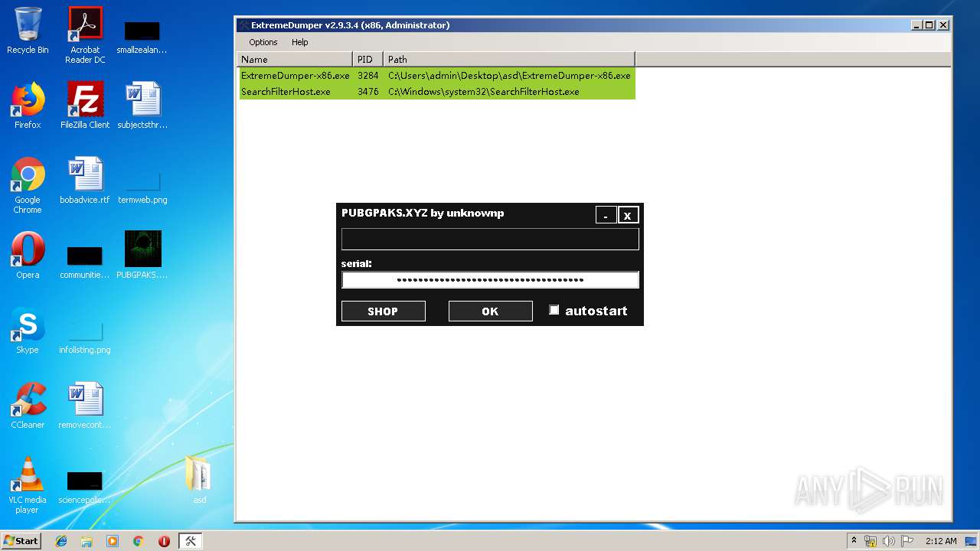Open ExtremeDumper Options menu
Image resolution: width=980 pixels, height=551 pixels.
point(263,42)
